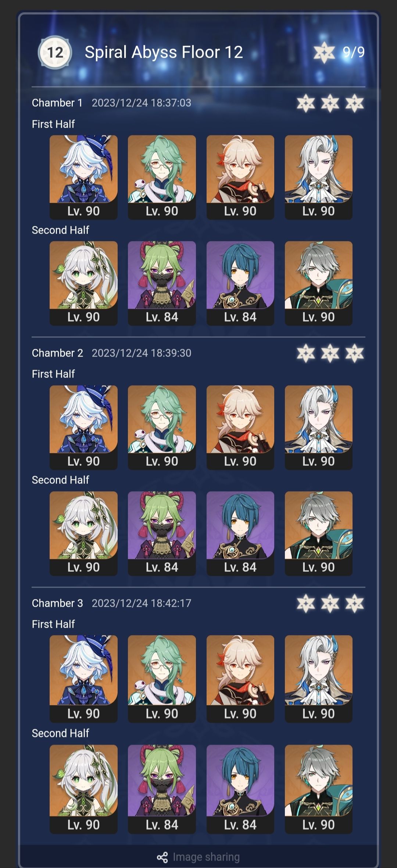Click the Chamber 2 label
The width and height of the screenshot is (397, 868).
pos(57,353)
